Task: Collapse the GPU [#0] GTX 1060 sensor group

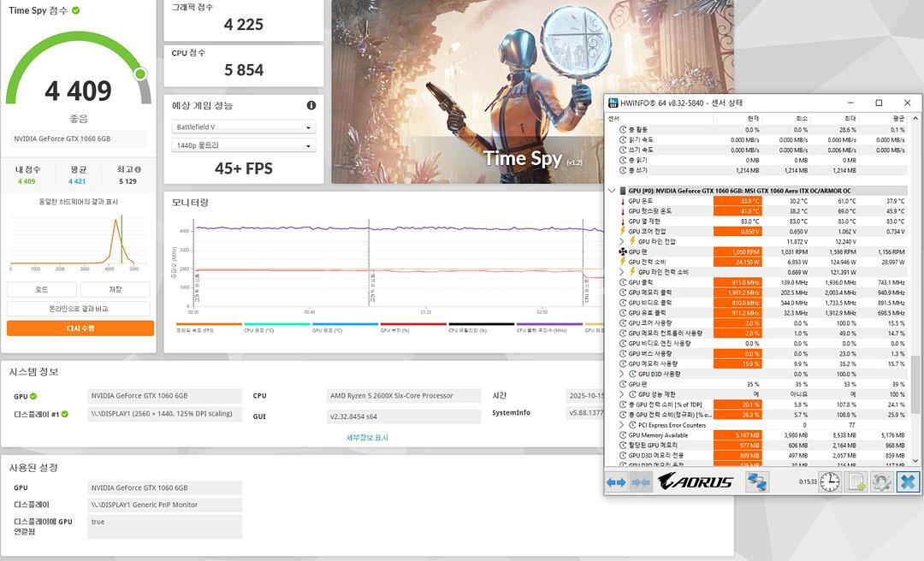Action: pos(612,191)
